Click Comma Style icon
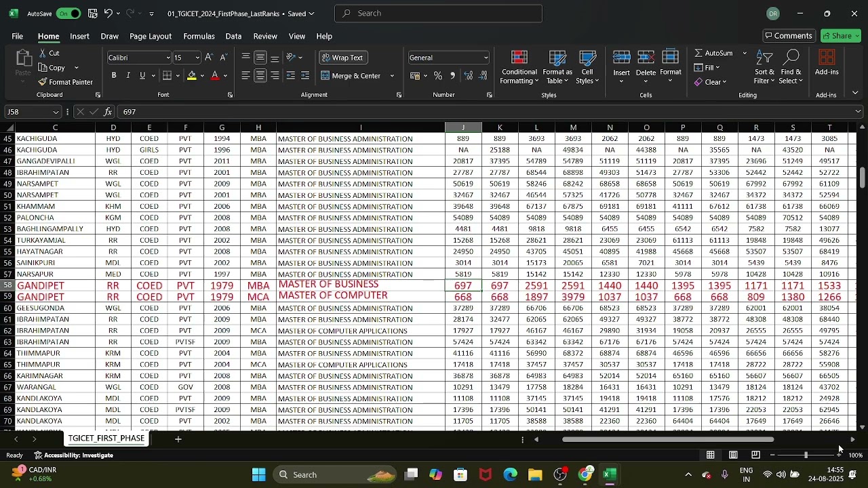Viewport: 868px width, 488px height. point(452,75)
